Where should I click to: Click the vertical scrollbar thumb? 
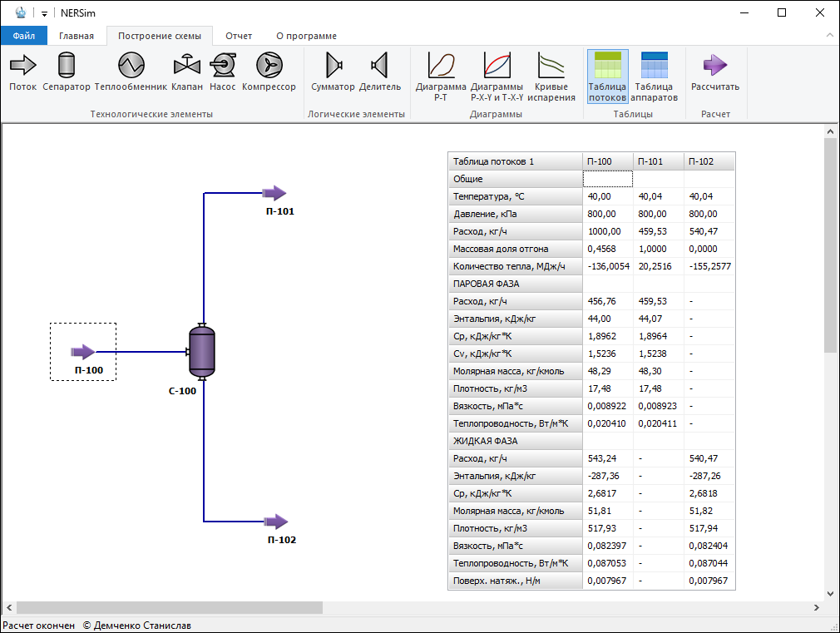[830, 245]
